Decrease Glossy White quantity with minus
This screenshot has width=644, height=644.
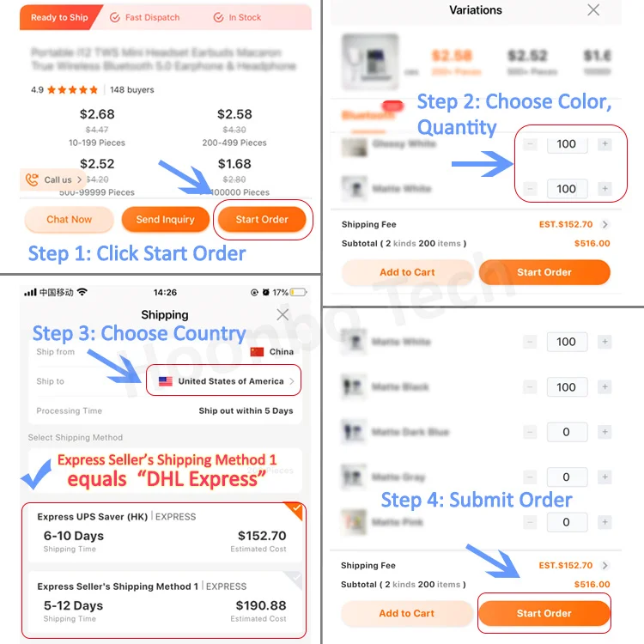pos(530,143)
